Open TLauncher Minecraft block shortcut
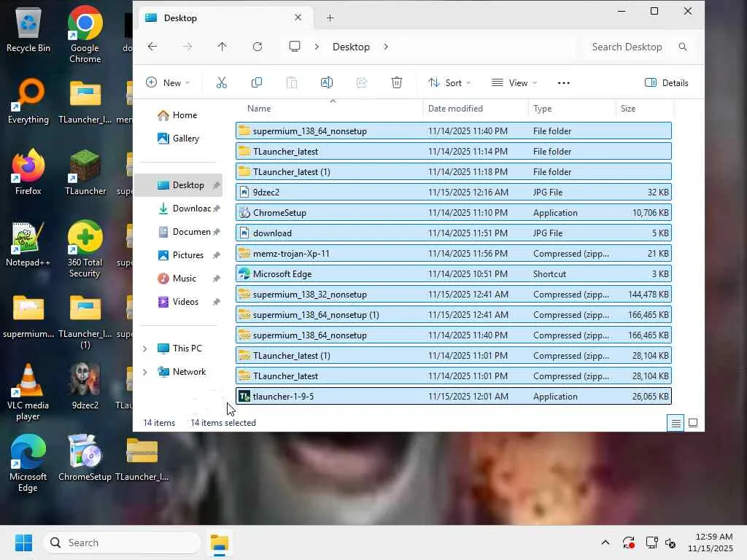Screen dimensions: 747x560 [x=85, y=172]
